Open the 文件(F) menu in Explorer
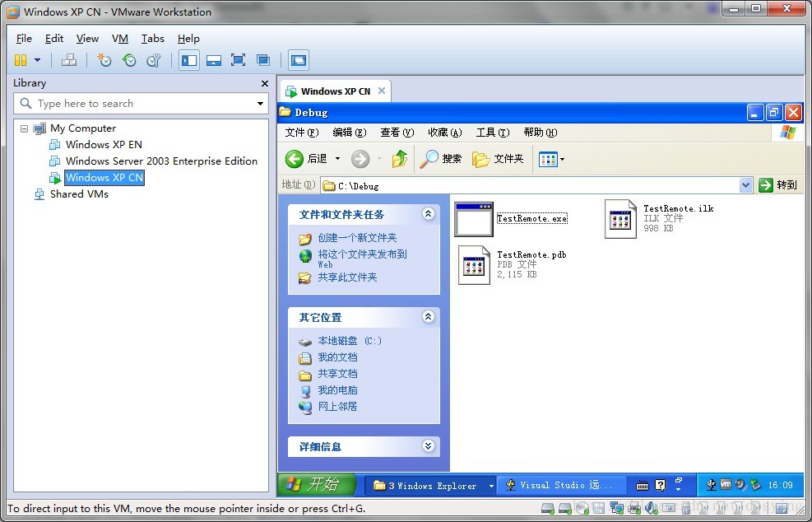Viewport: 812px width, 522px height. (x=302, y=133)
